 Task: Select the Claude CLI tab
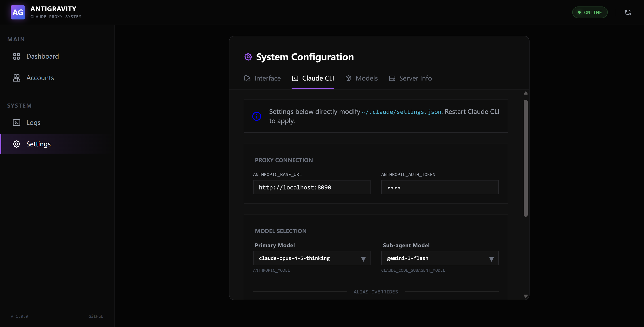pyautogui.click(x=313, y=78)
